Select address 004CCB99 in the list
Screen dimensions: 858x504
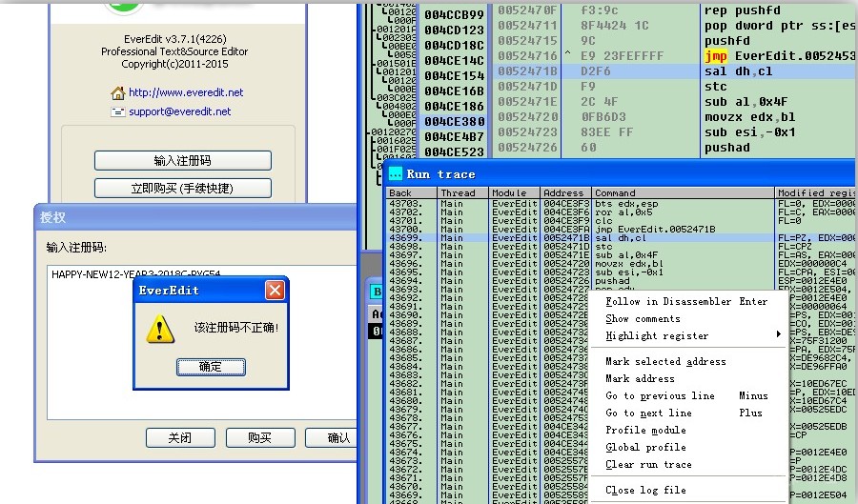coord(454,14)
